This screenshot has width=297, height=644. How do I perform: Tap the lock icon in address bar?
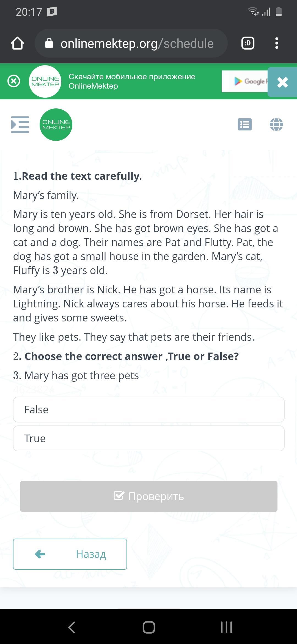pyautogui.click(x=49, y=43)
